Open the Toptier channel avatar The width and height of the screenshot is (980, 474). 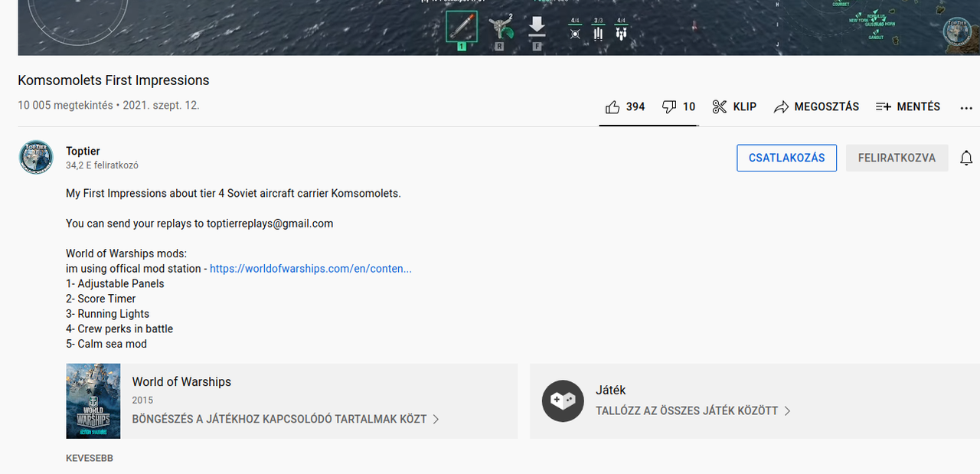click(x=36, y=158)
